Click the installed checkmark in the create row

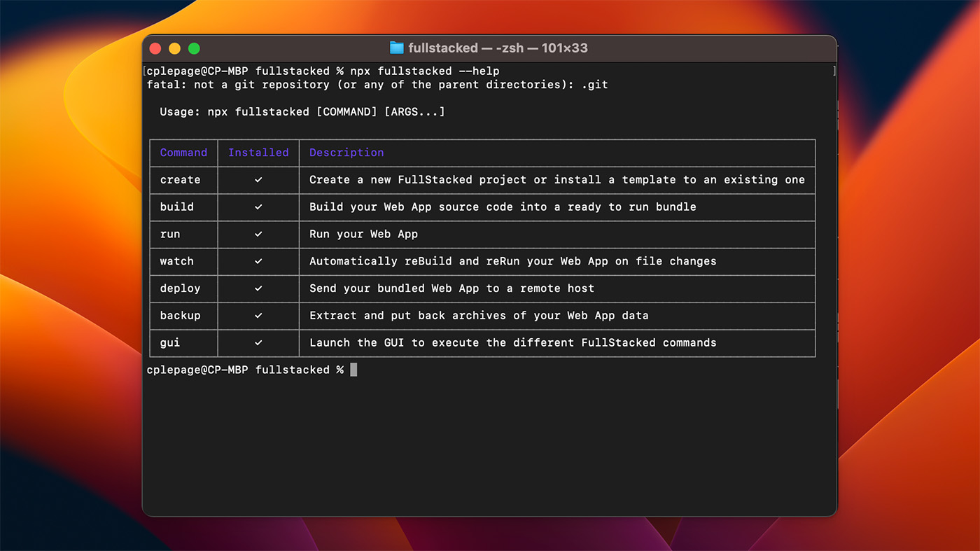click(x=258, y=180)
